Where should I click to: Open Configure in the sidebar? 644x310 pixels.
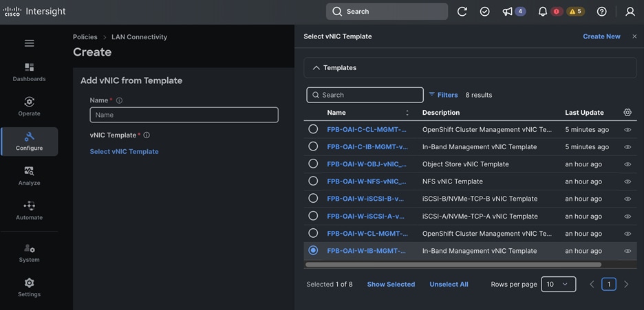(x=29, y=142)
